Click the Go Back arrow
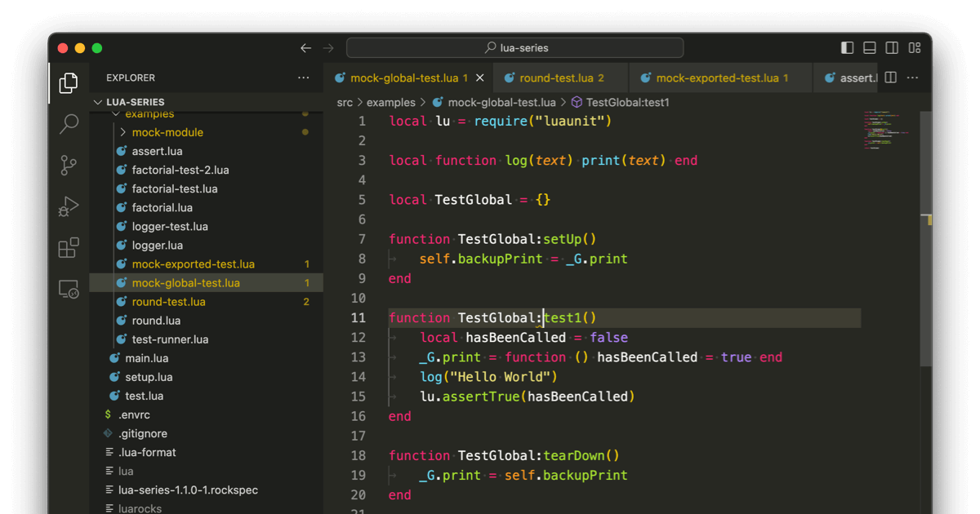Viewport: 980px width, 514px height. coord(305,48)
